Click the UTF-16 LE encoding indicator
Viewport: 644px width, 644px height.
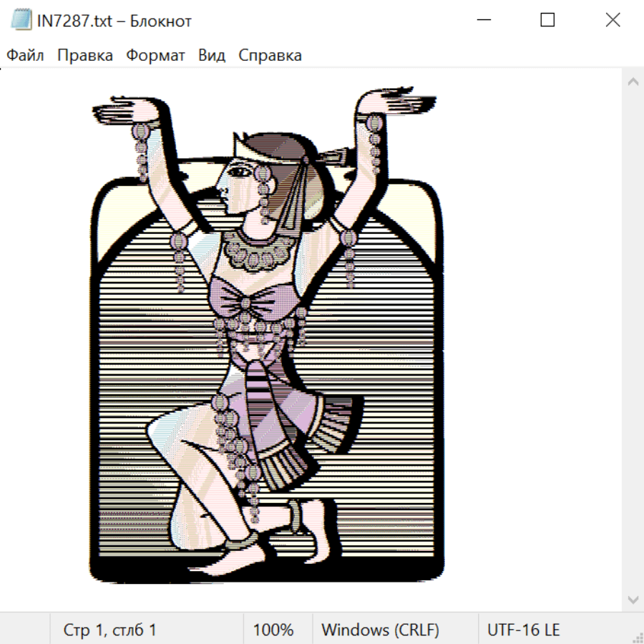(524, 630)
